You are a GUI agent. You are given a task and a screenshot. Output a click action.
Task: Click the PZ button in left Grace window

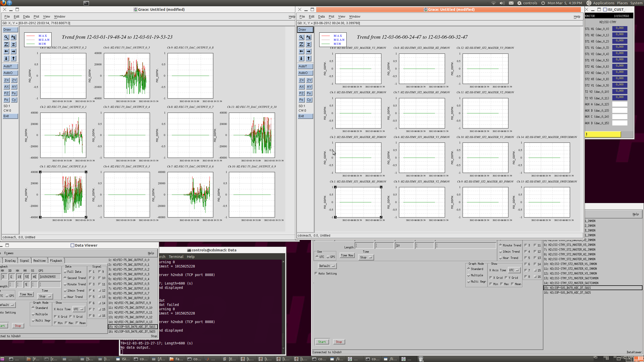click(x=7, y=93)
